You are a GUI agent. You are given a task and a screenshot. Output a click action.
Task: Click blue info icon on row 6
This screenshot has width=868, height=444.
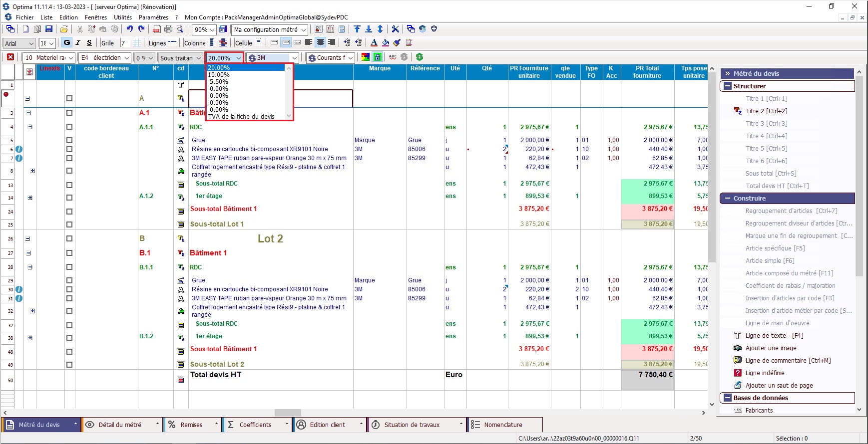coord(19,149)
